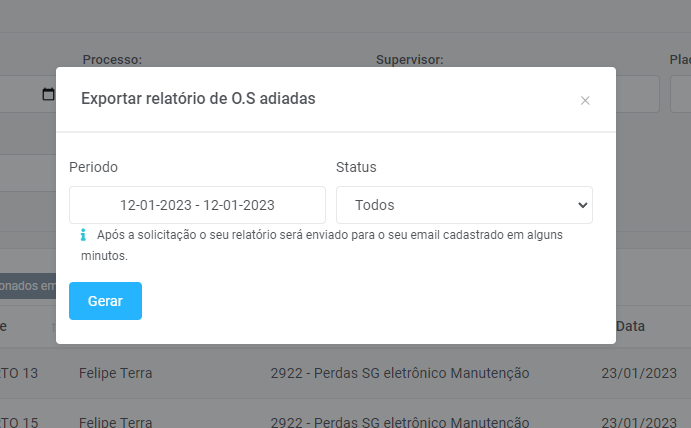Click the gray badge behind the dialog
The width and height of the screenshot is (691, 428).
coord(27,286)
